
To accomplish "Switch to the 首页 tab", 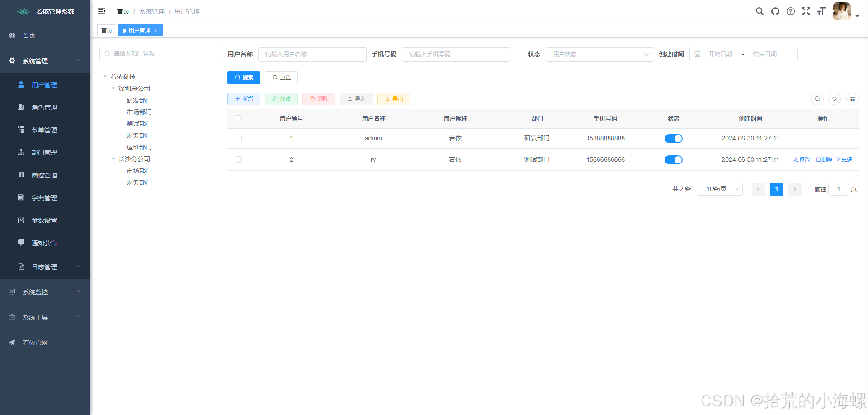I will tap(107, 30).
